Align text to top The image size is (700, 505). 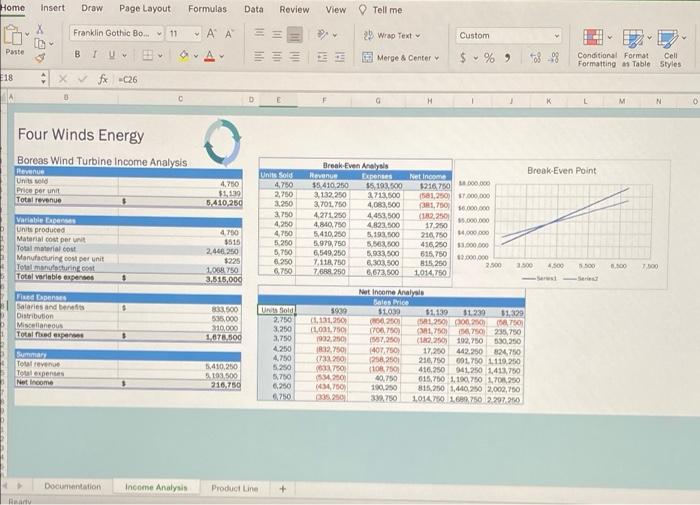[x=259, y=33]
